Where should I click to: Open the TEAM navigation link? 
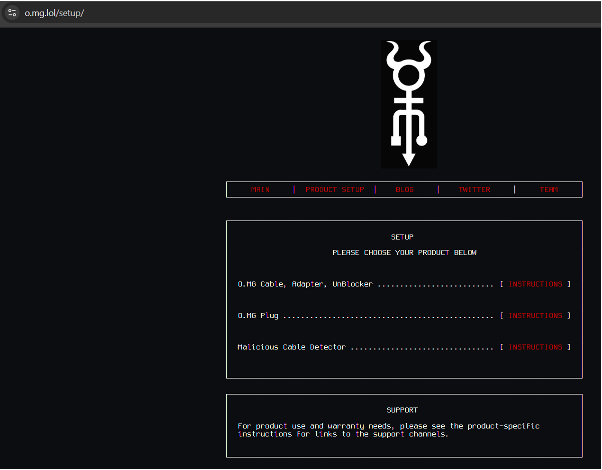(549, 189)
